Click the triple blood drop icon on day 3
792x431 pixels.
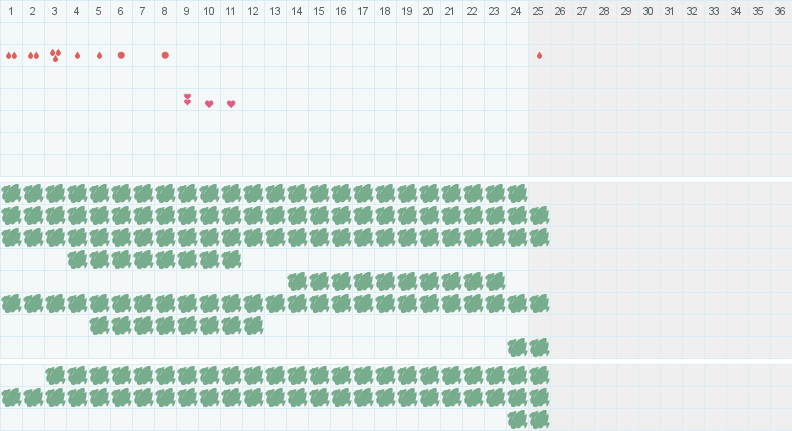tap(55, 55)
